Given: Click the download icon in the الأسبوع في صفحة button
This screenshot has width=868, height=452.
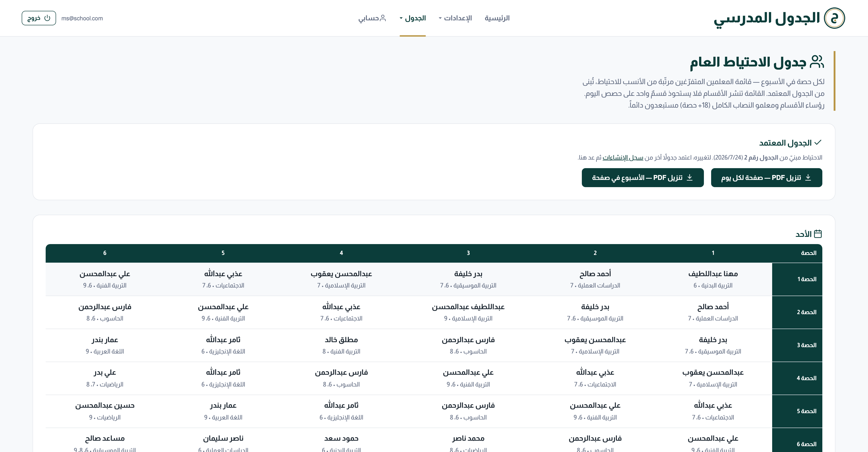Looking at the screenshot, I should tap(689, 177).
